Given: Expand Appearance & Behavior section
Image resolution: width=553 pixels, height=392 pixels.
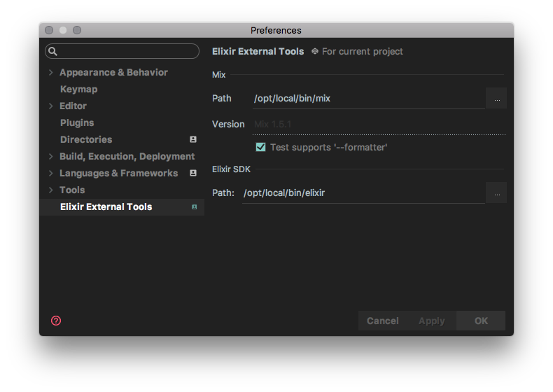Looking at the screenshot, I should point(50,72).
